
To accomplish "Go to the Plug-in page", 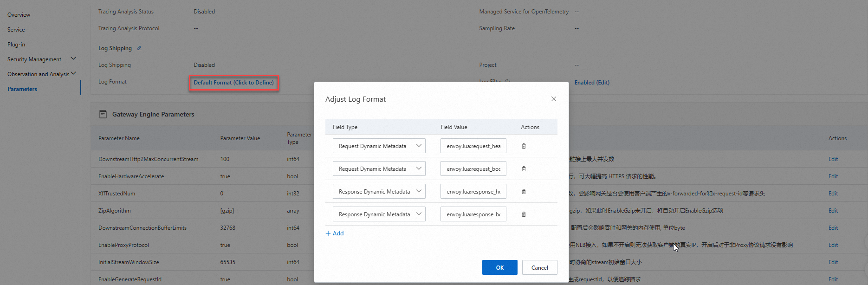I will tap(16, 45).
